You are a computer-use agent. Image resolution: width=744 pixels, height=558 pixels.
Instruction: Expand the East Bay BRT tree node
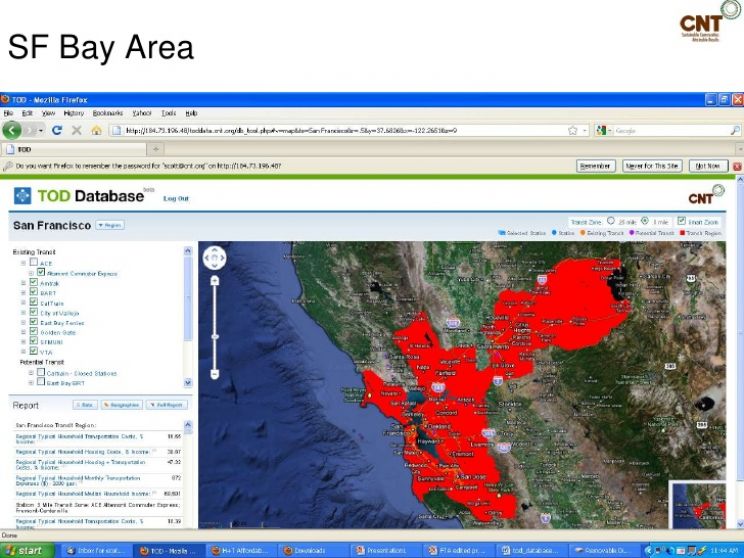pyautogui.click(x=31, y=382)
